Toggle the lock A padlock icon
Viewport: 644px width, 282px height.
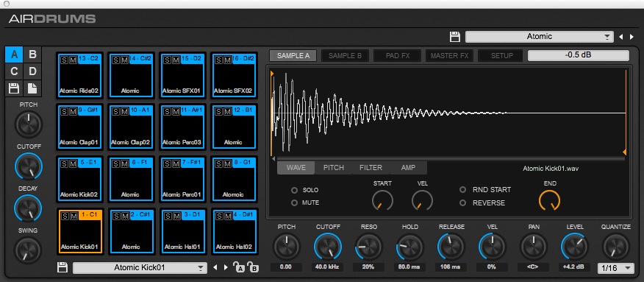point(239,267)
